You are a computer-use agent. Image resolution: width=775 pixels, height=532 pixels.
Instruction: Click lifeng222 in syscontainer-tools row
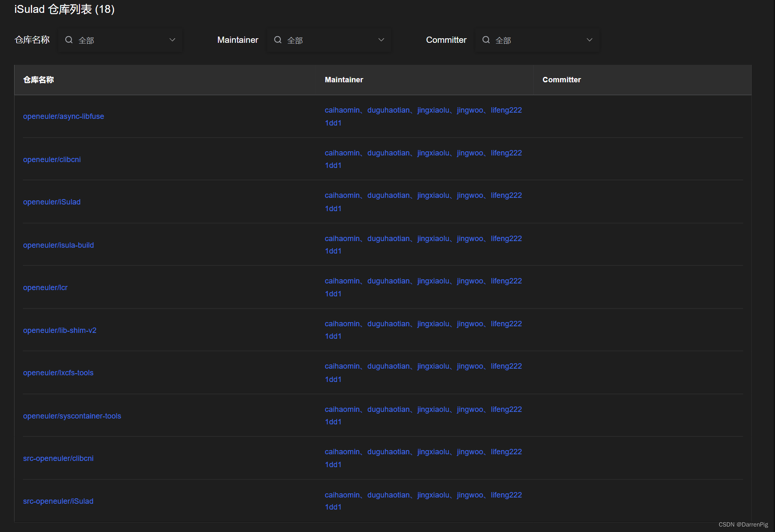506,409
